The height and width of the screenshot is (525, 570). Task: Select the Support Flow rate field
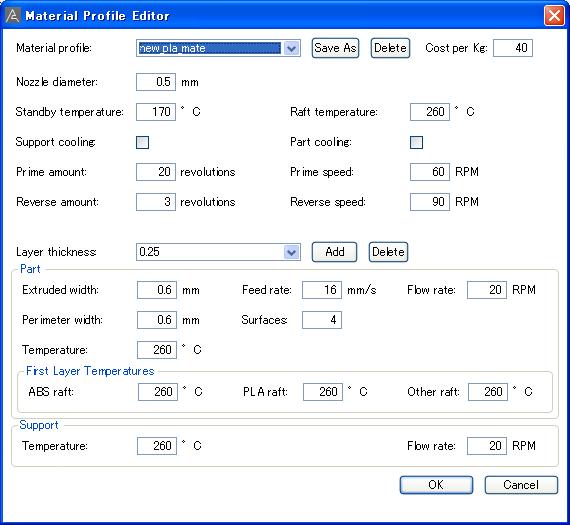pos(487,446)
